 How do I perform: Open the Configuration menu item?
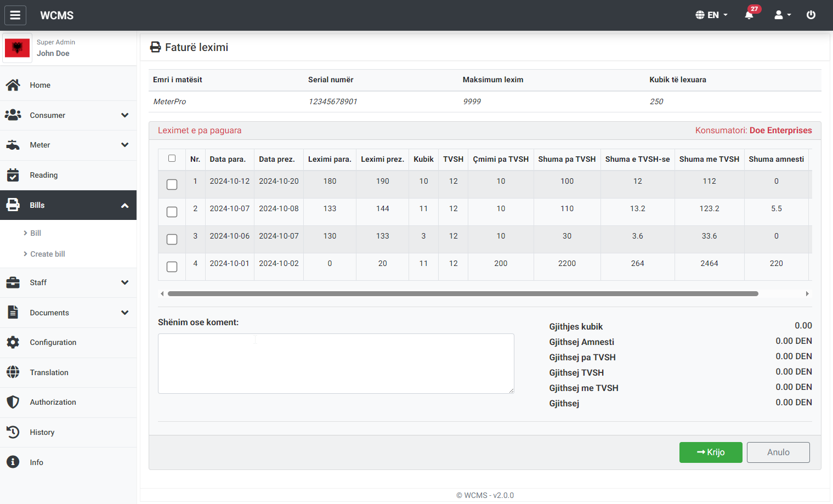[x=68, y=342]
